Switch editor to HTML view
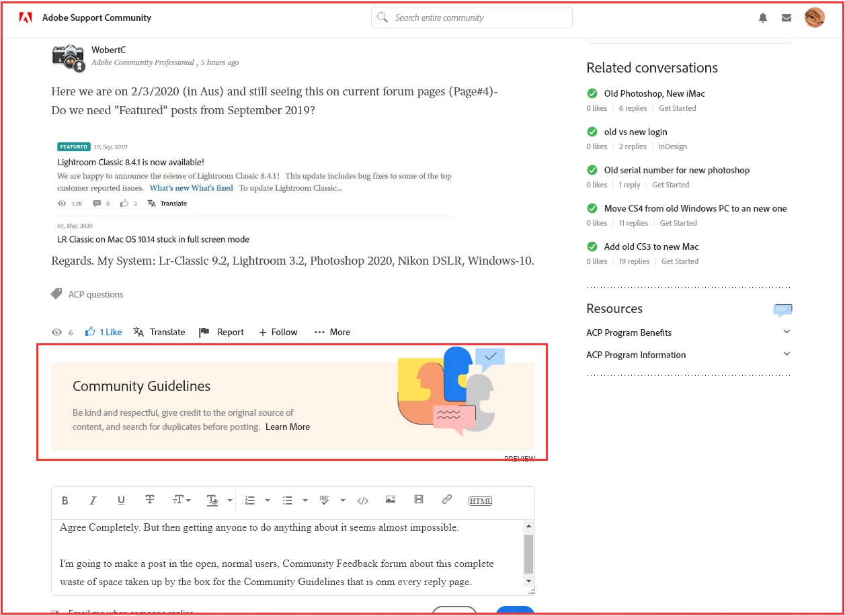 (480, 500)
